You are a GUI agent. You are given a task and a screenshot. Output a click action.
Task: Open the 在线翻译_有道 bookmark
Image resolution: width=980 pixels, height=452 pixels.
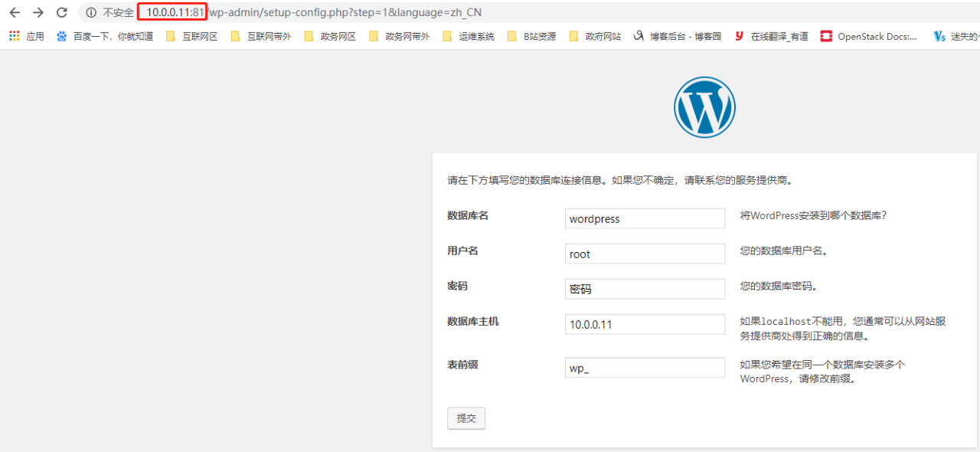[x=771, y=36]
